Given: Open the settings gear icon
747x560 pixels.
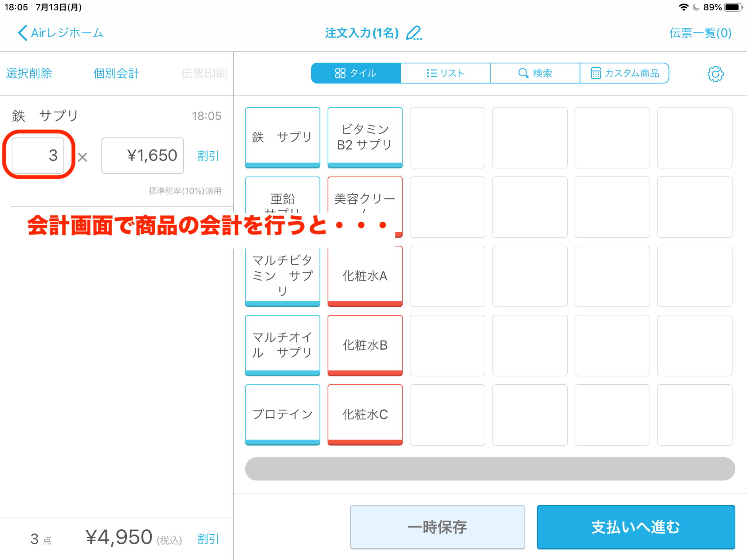Looking at the screenshot, I should pyautogui.click(x=715, y=73).
